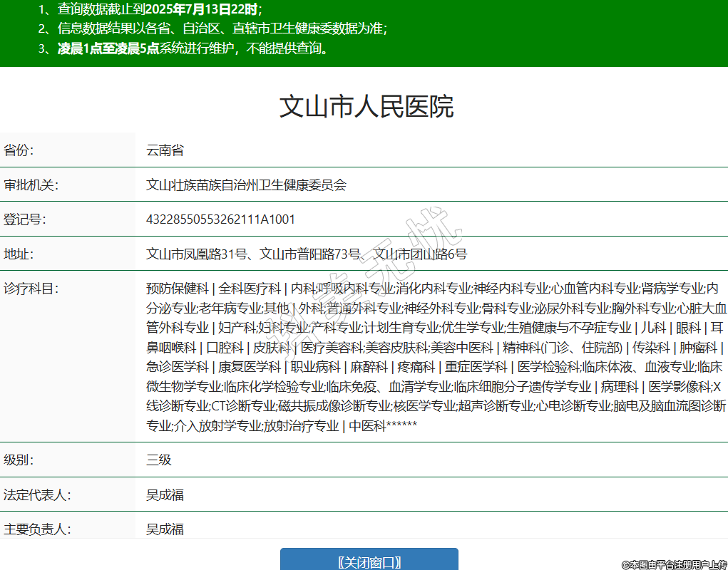728x570 pixels.
Task: Click the 级别 field label
Action: pos(19,460)
